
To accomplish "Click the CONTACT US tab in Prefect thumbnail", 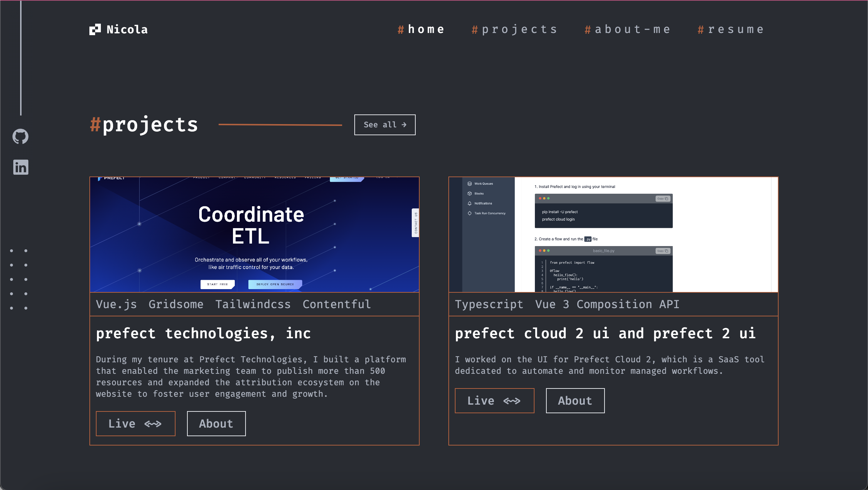I will pyautogui.click(x=416, y=223).
